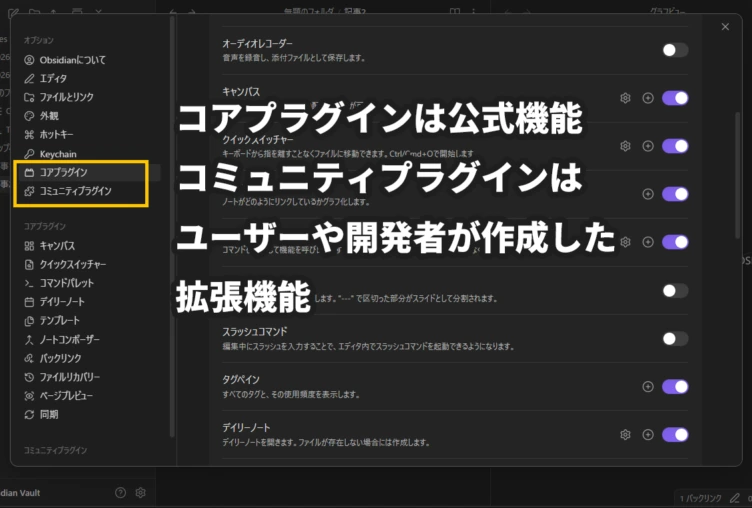Screen dimensions: 752x508
Task: Go to ホットキー settings
Action: pos(57,134)
